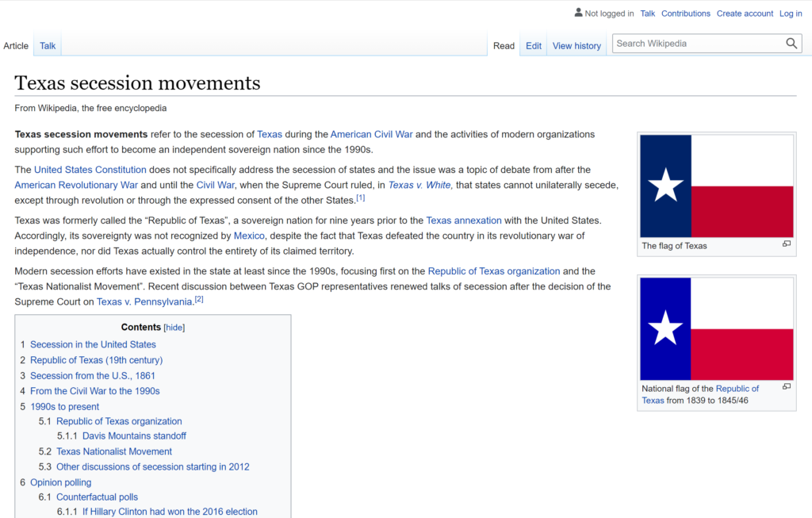Go to From the Civil War to the 1990s
Image resolution: width=812 pixels, height=518 pixels.
(95, 391)
